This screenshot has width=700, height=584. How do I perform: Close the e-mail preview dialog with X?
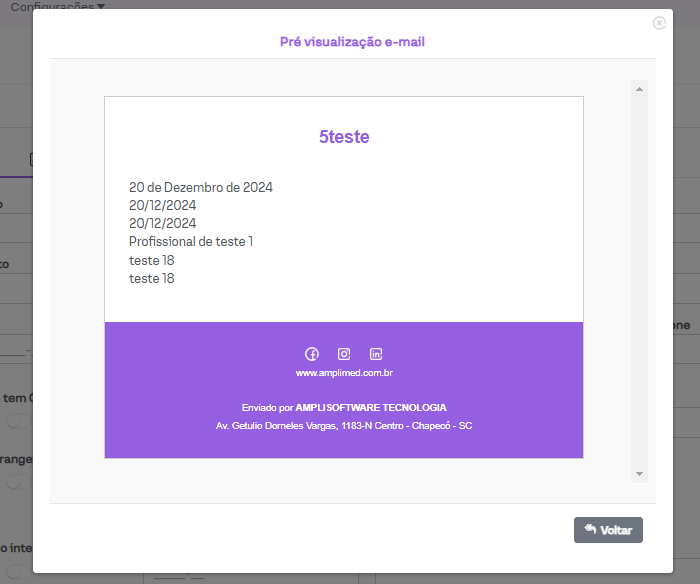(x=659, y=23)
